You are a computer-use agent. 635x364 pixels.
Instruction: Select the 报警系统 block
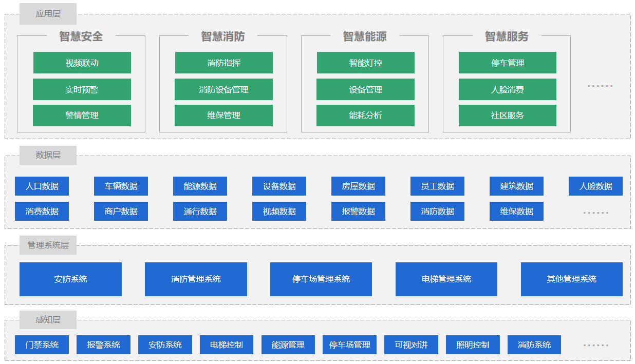[103, 345]
